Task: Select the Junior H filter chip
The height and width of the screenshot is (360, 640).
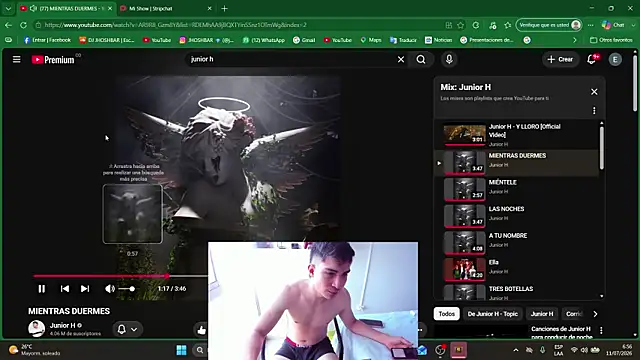Action: [542, 314]
